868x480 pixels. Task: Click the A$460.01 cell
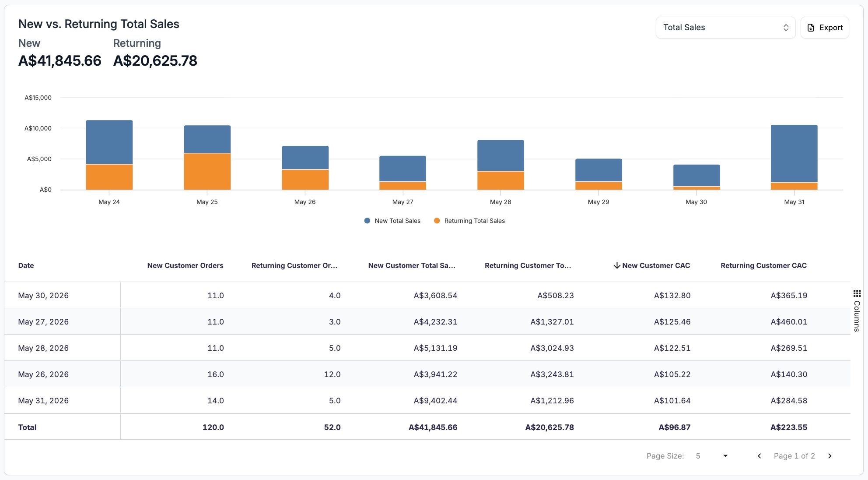click(789, 322)
